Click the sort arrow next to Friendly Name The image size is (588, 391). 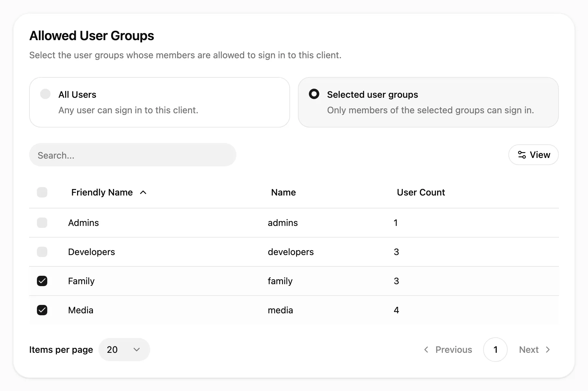point(143,192)
